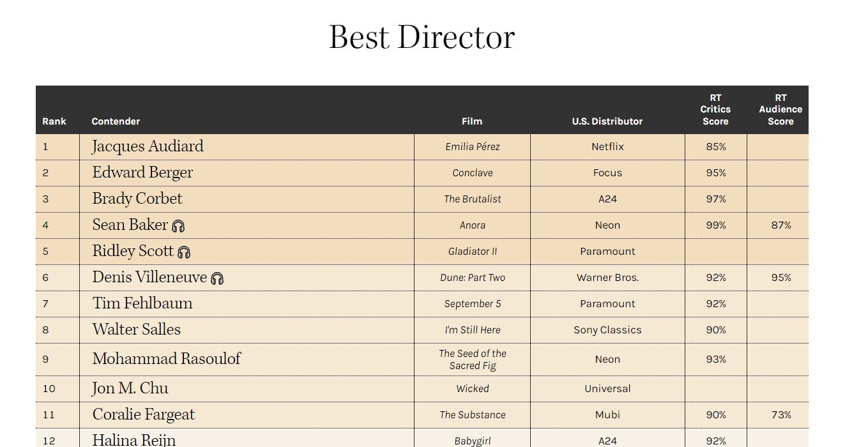
Task: Select The Seed of the Sacred Fig cell
Action: (x=473, y=360)
